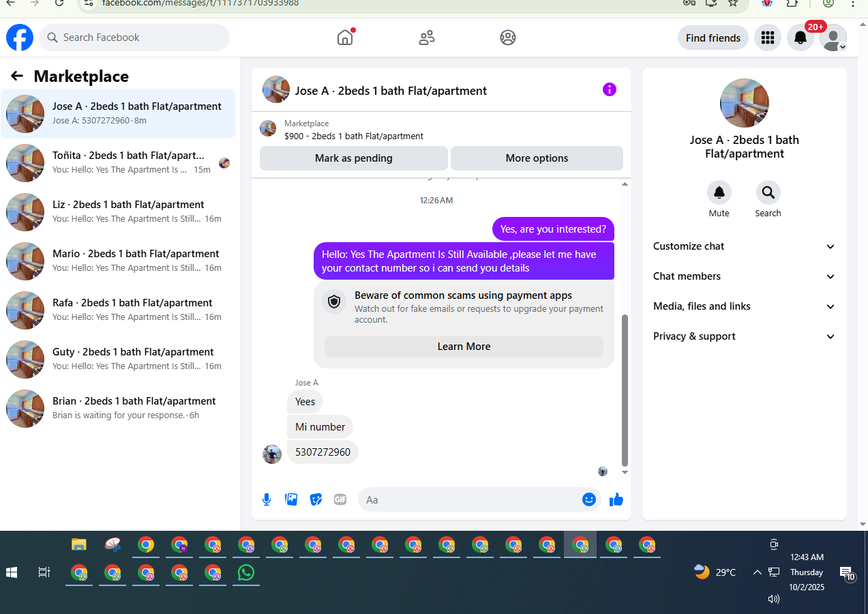The height and width of the screenshot is (614, 868).
Task: Expand the Privacy & support section
Action: point(745,336)
